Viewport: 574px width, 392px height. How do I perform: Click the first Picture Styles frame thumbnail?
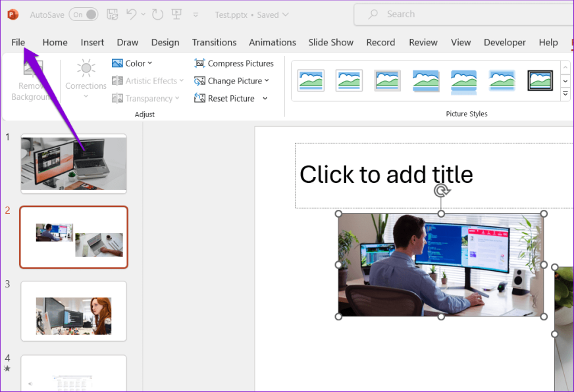pos(311,80)
